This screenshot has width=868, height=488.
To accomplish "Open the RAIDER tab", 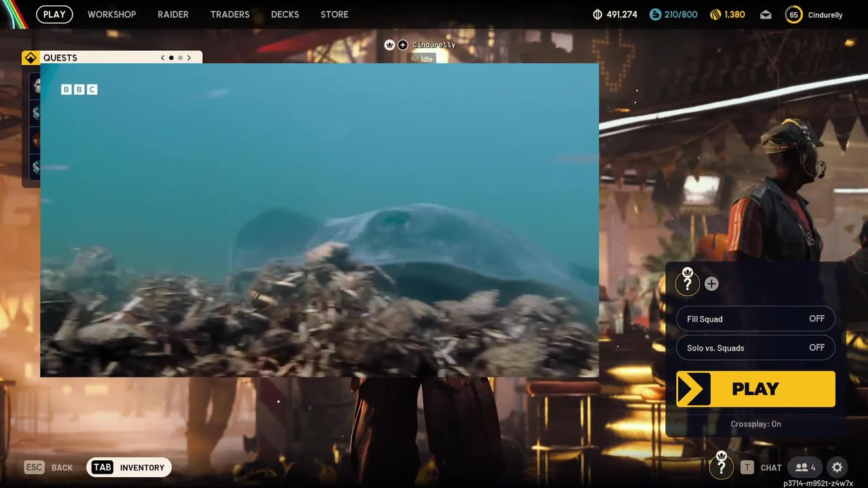I will click(173, 14).
